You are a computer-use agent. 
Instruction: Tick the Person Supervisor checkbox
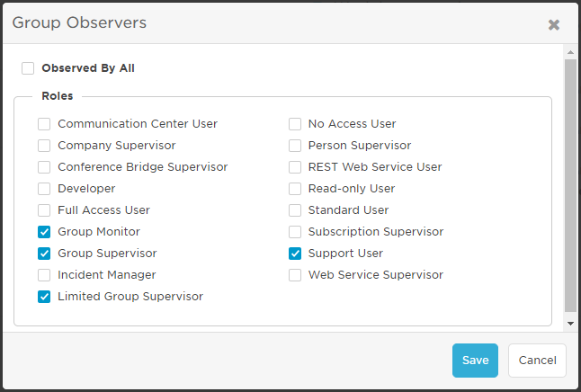pyautogui.click(x=295, y=146)
